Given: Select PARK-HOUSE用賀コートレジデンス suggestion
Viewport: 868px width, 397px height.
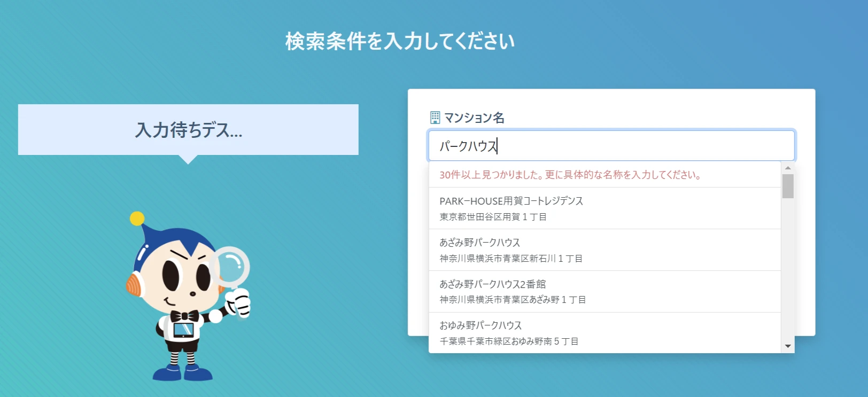Looking at the screenshot, I should tap(605, 208).
